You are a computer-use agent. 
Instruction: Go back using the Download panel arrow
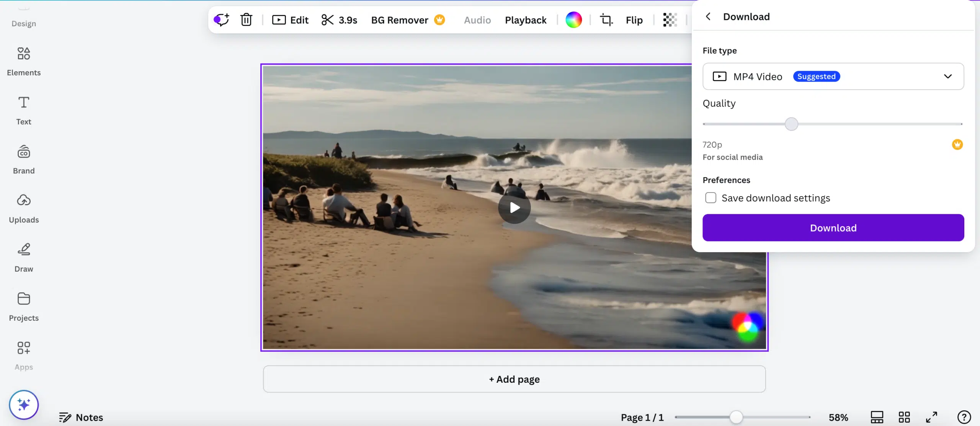[x=708, y=16]
